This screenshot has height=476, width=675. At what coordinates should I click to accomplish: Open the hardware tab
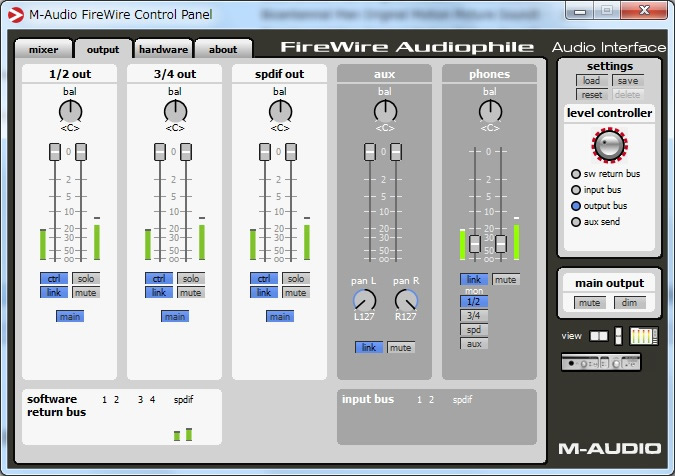pos(164,49)
